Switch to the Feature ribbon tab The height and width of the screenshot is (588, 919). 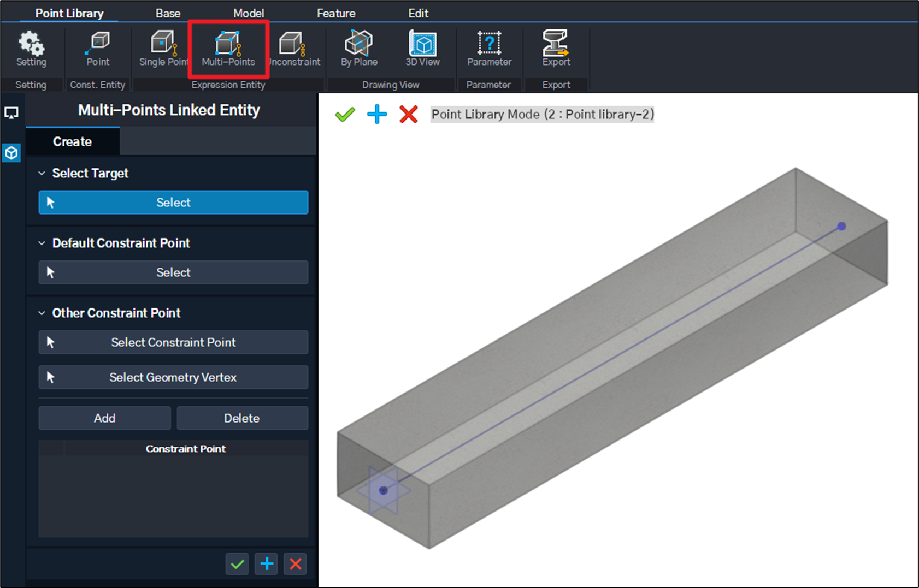click(336, 13)
